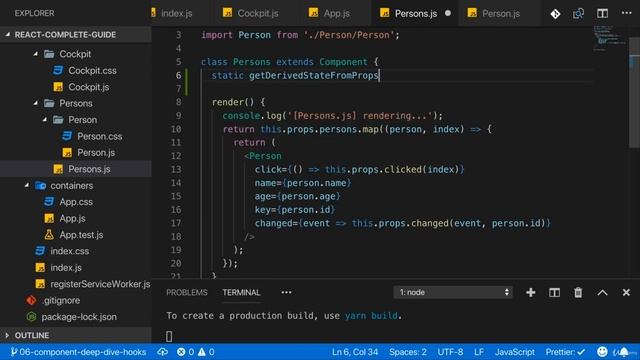Image resolution: width=640 pixels, height=360 pixels.
Task: Open Person.js in the explorer tree
Action: [96, 153]
